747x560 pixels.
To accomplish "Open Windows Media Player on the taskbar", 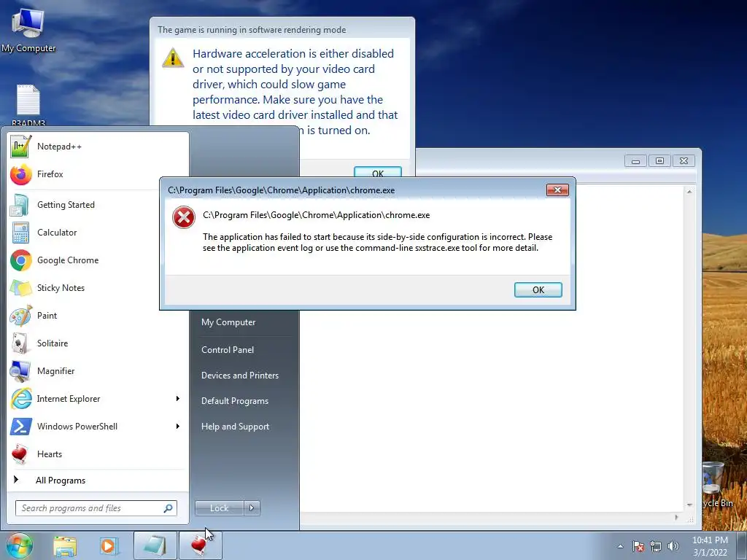I will point(109,546).
